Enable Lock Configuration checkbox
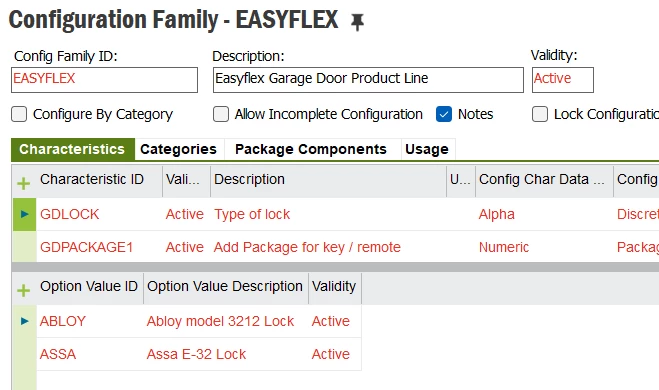This screenshot has width=659, height=390. pyautogui.click(x=540, y=114)
